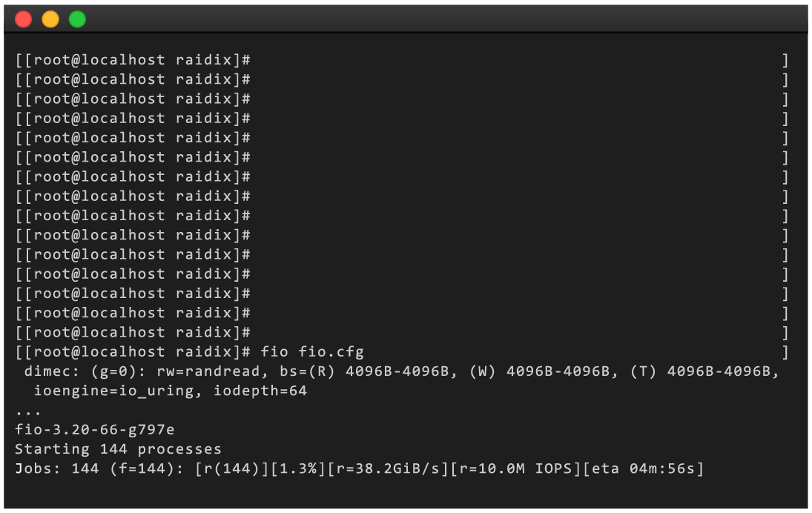Viewport: 812px width, 513px height.
Task: Click the green maximize window button
Action: pyautogui.click(x=77, y=19)
